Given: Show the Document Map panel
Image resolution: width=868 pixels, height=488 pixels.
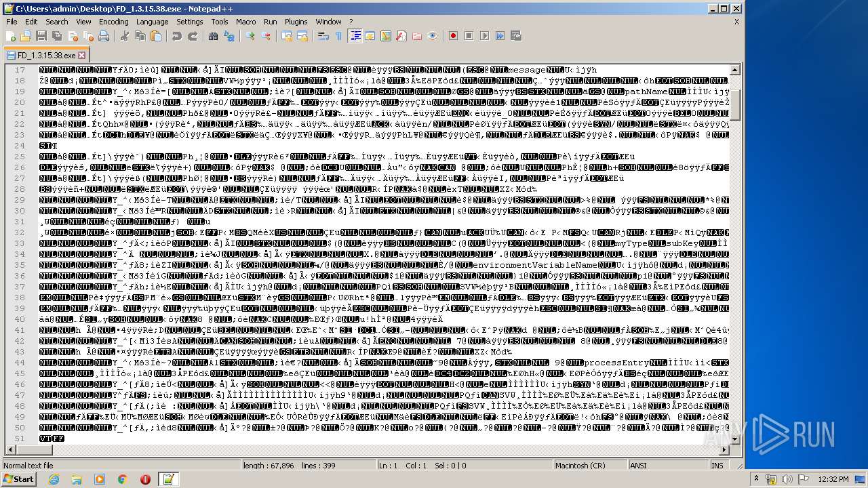Looking at the screenshot, I should (x=386, y=36).
